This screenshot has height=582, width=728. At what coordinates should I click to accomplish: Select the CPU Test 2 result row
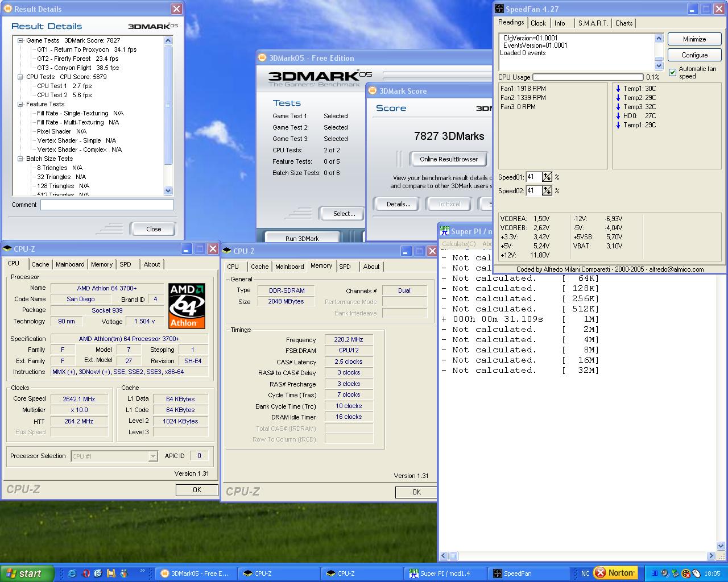[x=64, y=95]
